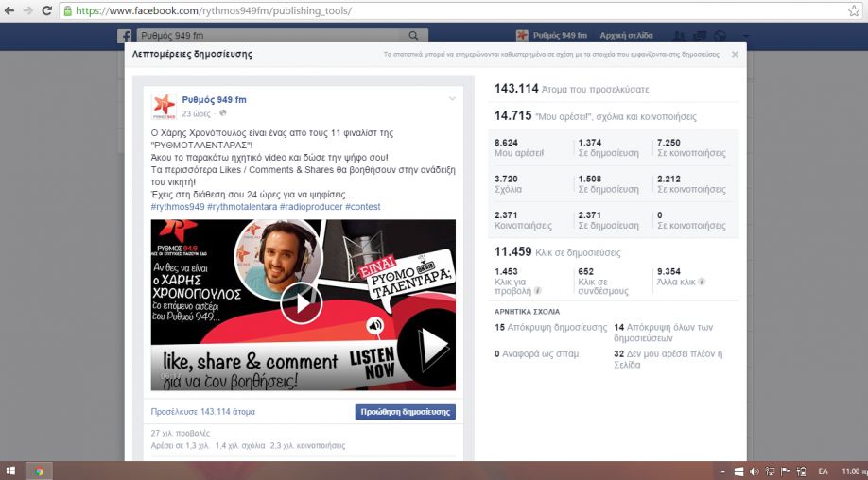Click the Ρυθμός 949 page avatar
The height and width of the screenshot is (480, 868).
[164, 106]
